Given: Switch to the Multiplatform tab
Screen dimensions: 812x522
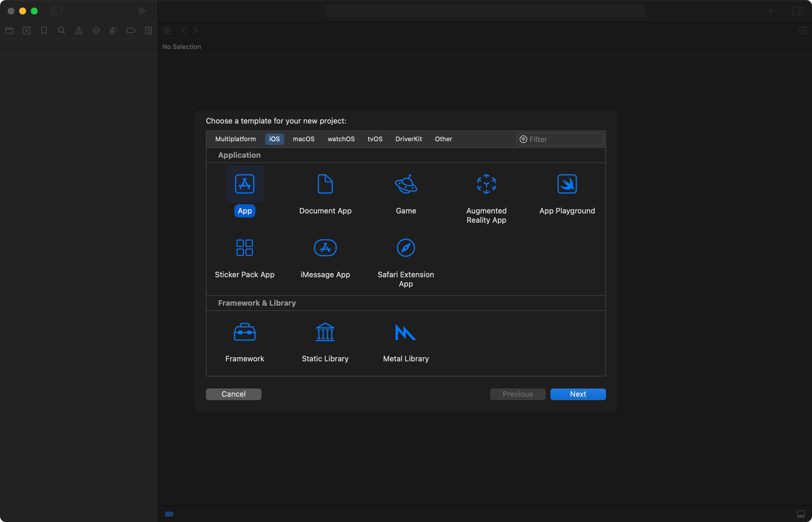Looking at the screenshot, I should click(235, 139).
